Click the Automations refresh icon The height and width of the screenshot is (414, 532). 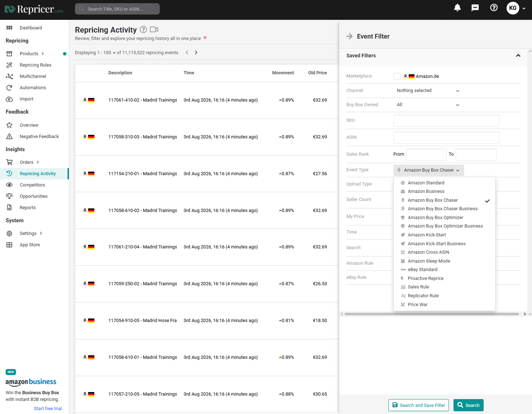click(10, 88)
